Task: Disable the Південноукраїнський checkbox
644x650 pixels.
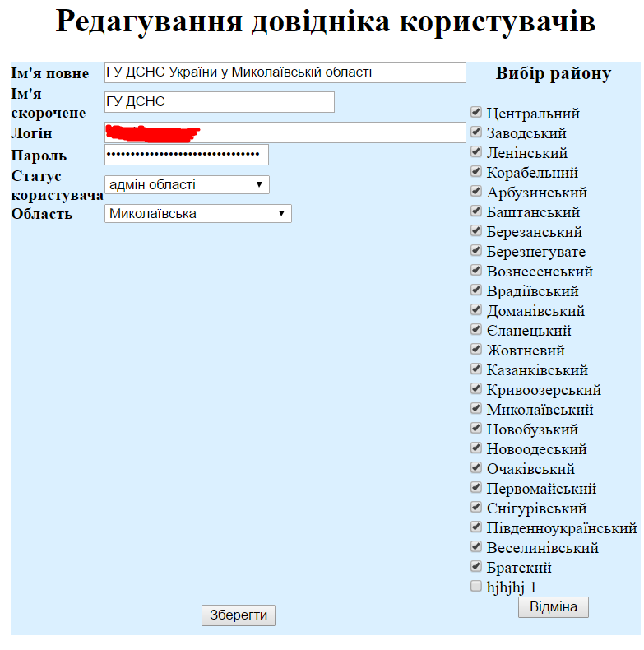Action: click(x=475, y=527)
